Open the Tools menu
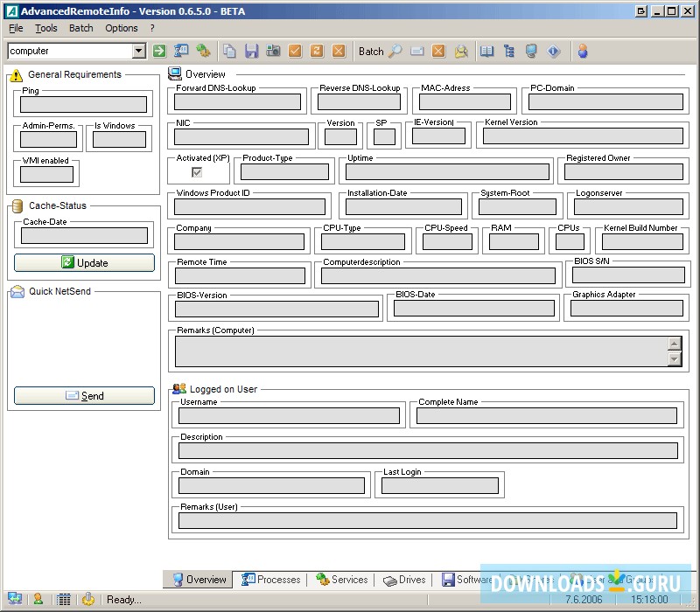This screenshot has height=612, width=700. point(46,28)
